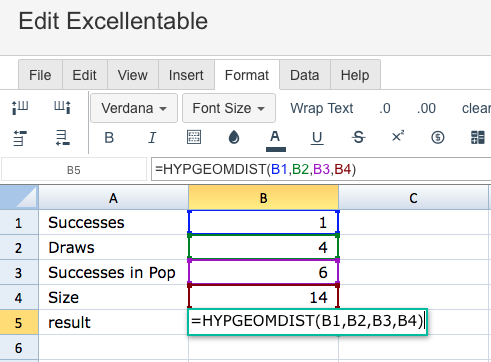This screenshot has width=491, height=362.
Task: Apply superscript formatting icon
Action: click(x=398, y=136)
